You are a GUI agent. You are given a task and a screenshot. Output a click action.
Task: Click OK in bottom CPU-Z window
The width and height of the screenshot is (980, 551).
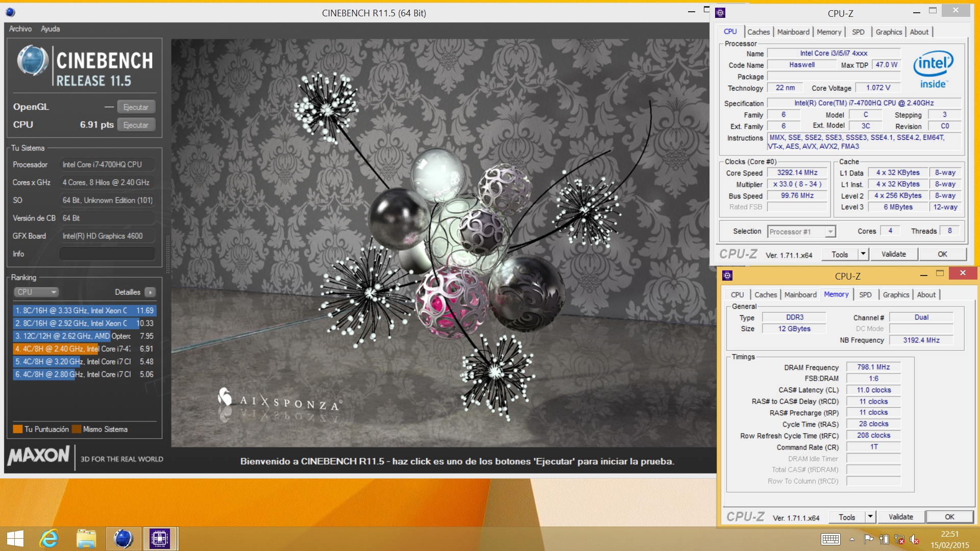coord(949,517)
